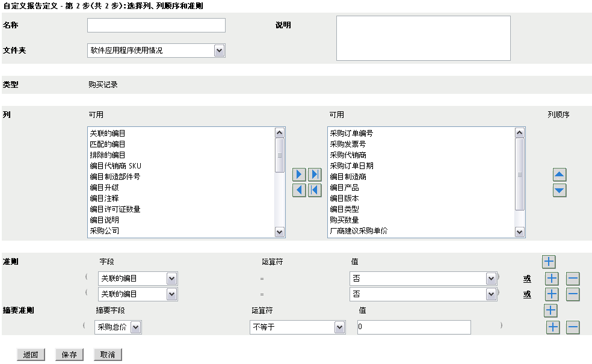Viewport: 592px width, 364px height.
Task: Open second criterion field dropdown 关联的编目
Action: click(x=138, y=294)
